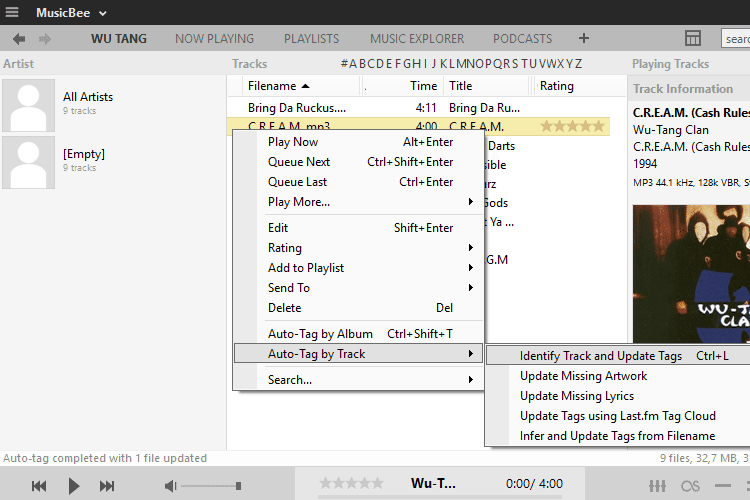Choose Delete from context menu
The image size is (750, 500).
point(359,309)
